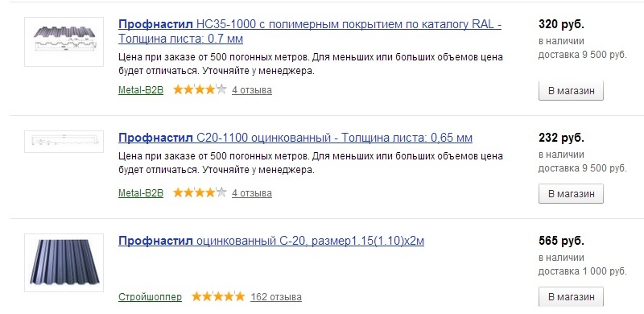Click the 320 руб. price
Viewport: 644px width, 314px height.
tap(561, 24)
